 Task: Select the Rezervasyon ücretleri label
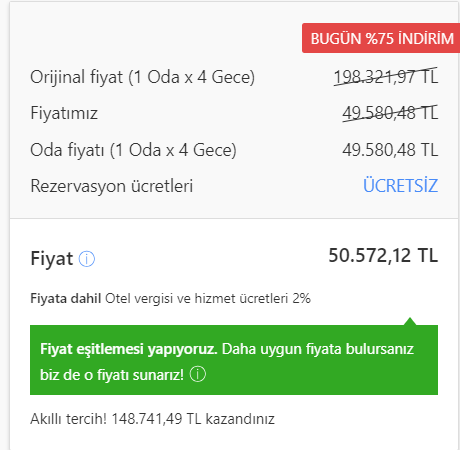[x=112, y=186]
